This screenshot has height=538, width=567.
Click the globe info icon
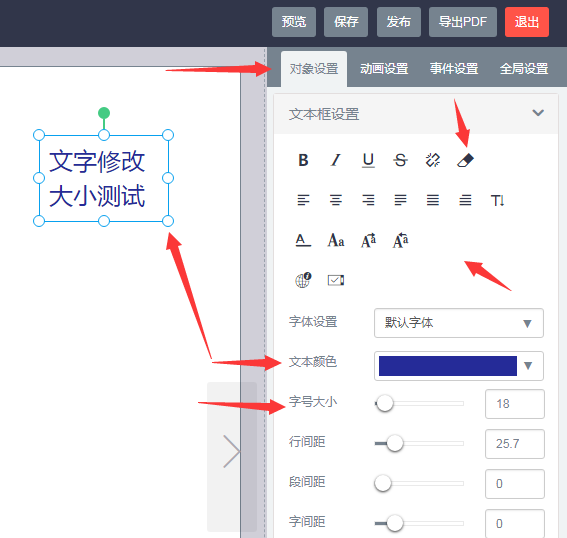pos(303,280)
